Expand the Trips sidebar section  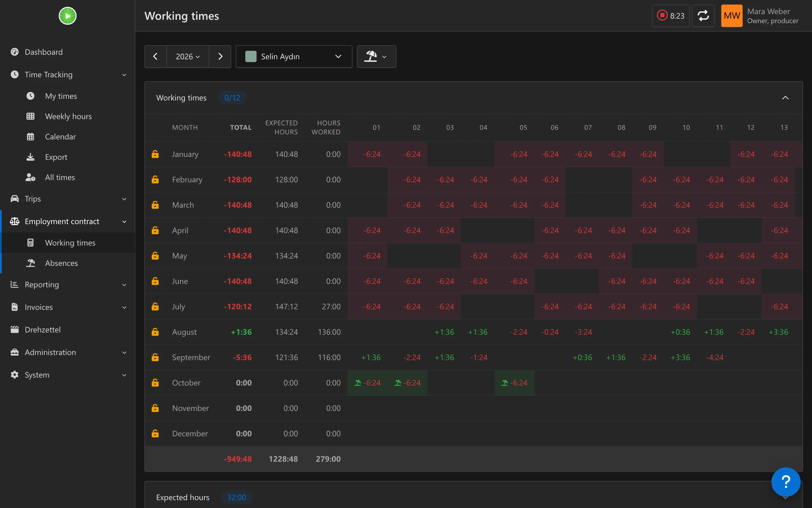tap(67, 199)
